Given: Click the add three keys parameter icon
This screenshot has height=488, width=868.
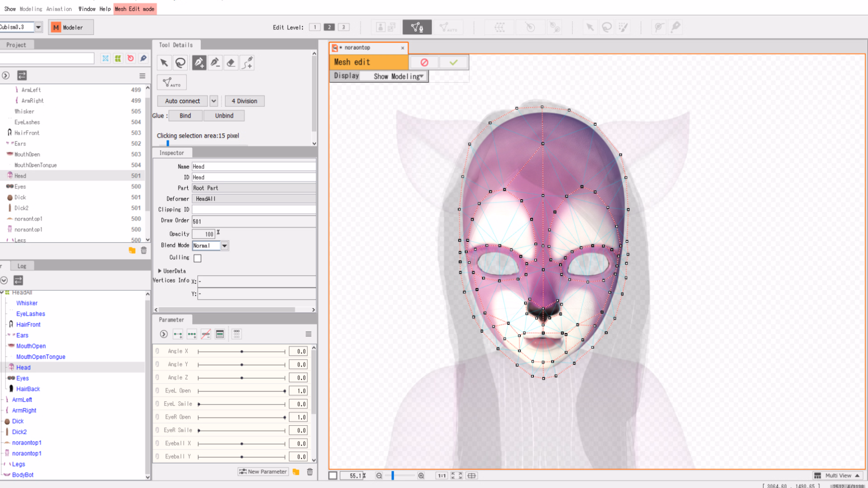Looking at the screenshot, I should click(x=192, y=334).
